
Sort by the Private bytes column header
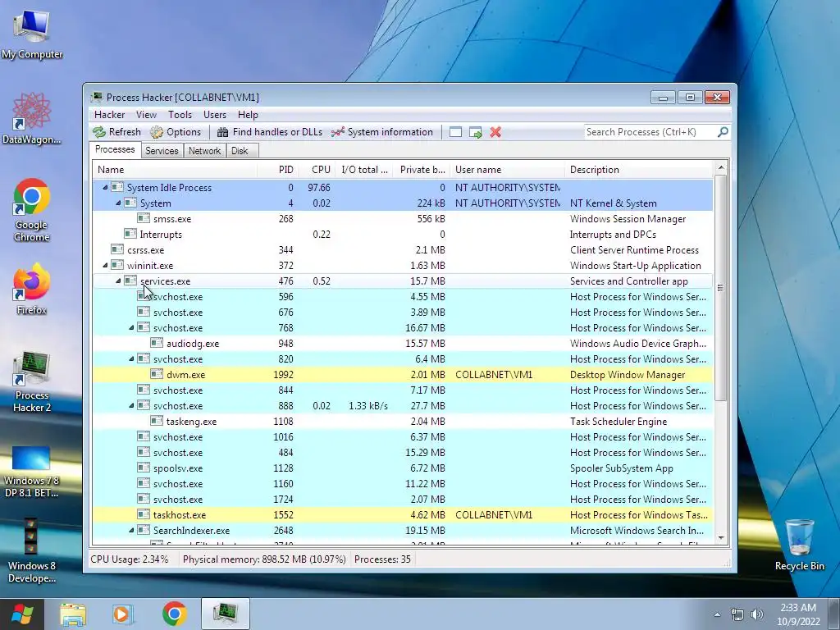coord(422,170)
